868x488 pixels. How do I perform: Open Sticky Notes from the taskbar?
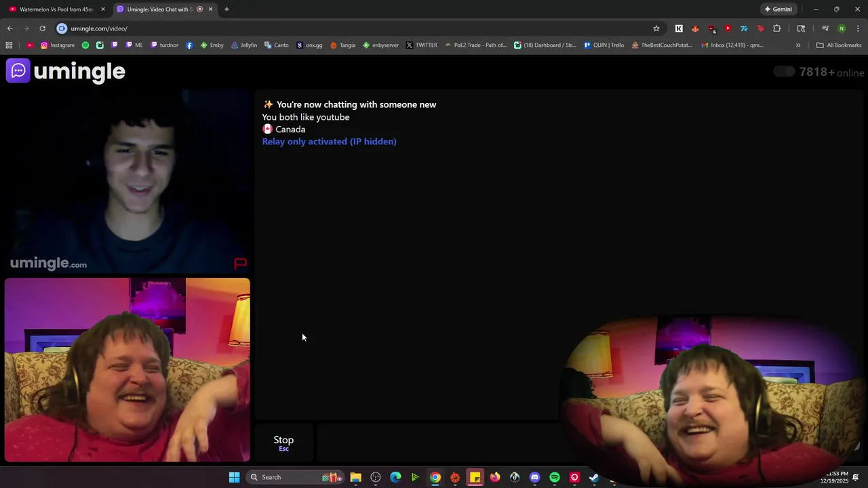(x=475, y=477)
